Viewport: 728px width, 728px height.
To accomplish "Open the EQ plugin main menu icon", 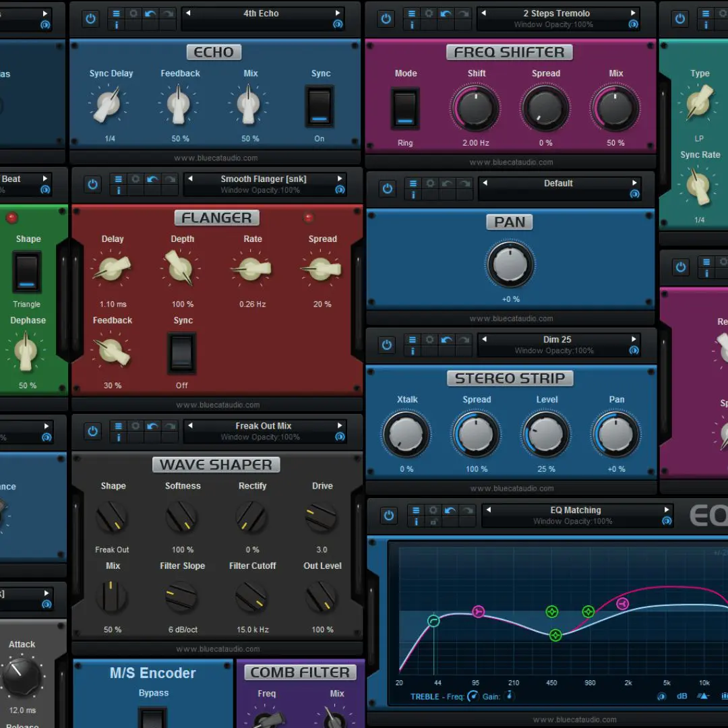I will (416, 511).
